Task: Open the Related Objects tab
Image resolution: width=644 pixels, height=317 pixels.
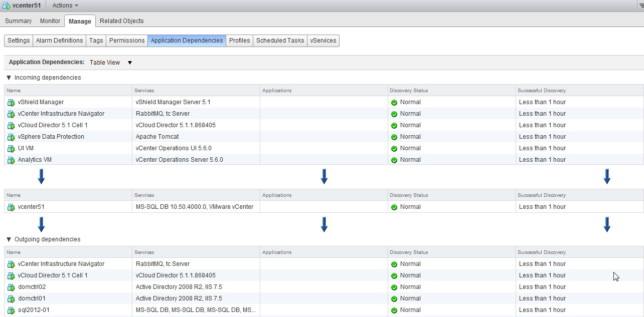Action: point(121,21)
